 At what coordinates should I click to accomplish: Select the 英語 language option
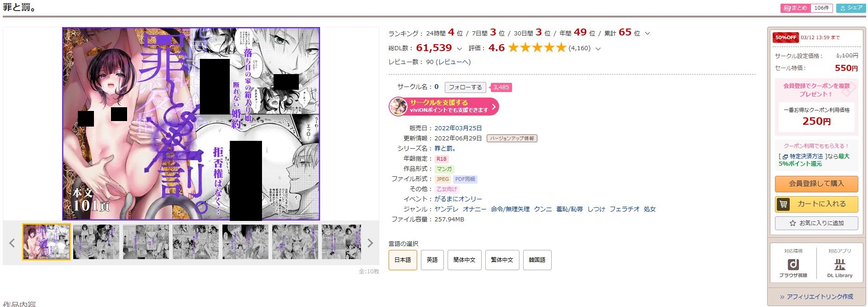point(432,260)
